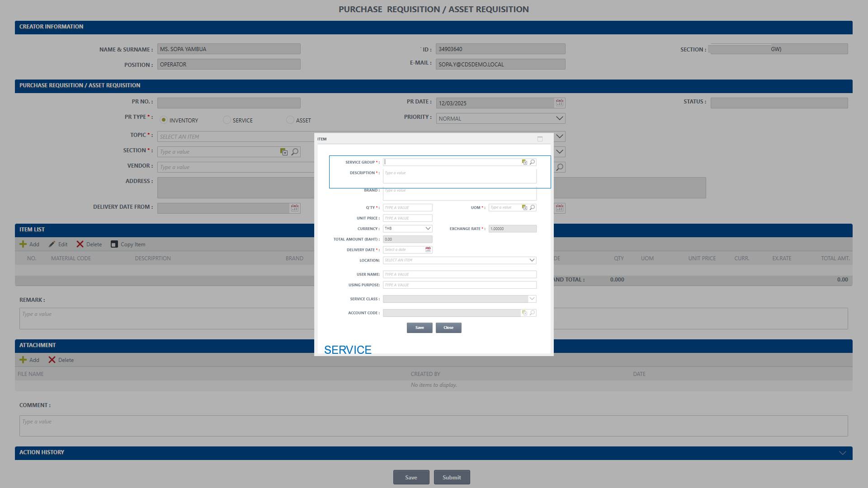Click the Copy Item toolbar icon
The image size is (868, 488).
tap(114, 244)
